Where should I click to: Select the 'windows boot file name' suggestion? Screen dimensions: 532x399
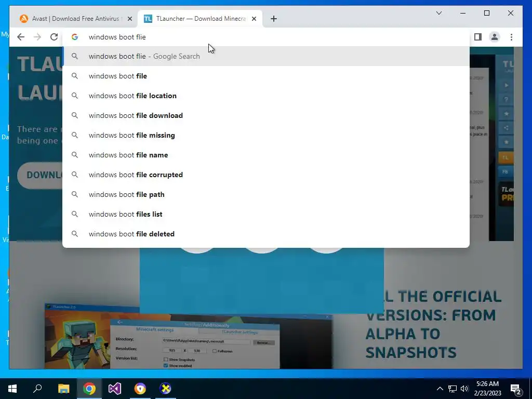[266, 155]
